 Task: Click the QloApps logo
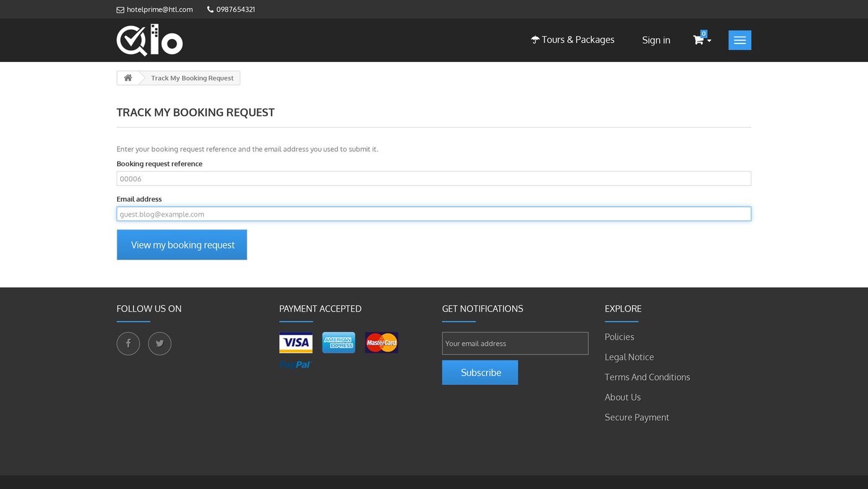pyautogui.click(x=149, y=40)
